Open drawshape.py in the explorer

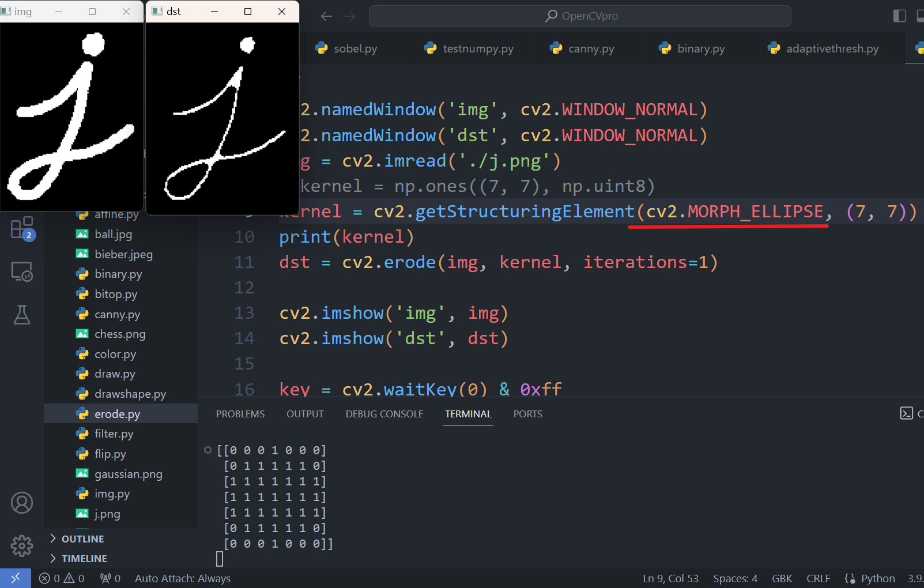click(121, 394)
